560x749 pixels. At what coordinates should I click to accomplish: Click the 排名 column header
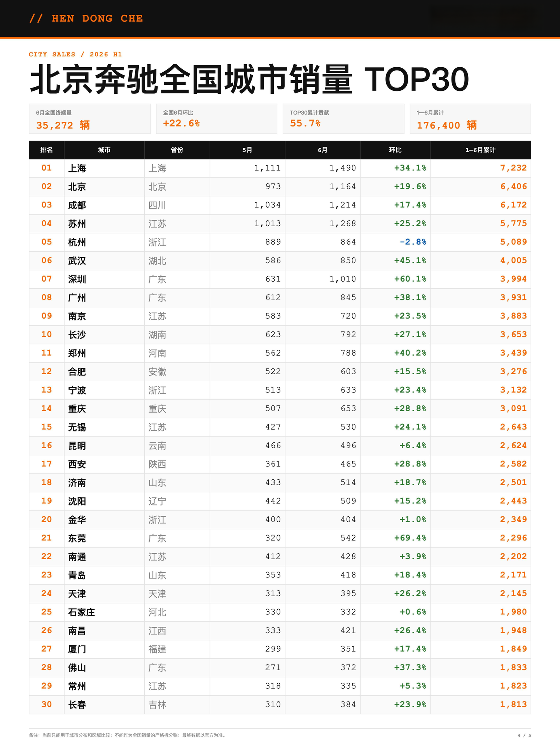click(x=47, y=150)
